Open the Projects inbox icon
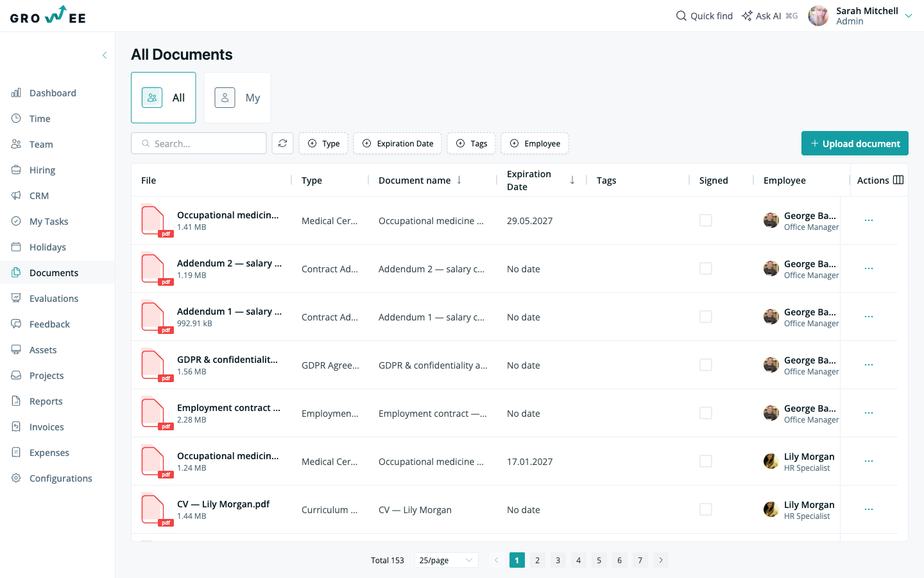924x578 pixels. tap(16, 376)
